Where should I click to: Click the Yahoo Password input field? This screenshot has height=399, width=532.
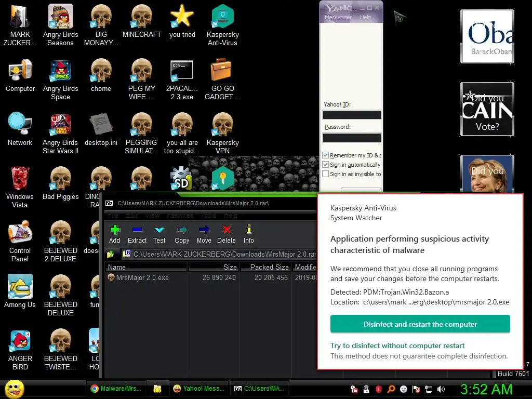352,137
